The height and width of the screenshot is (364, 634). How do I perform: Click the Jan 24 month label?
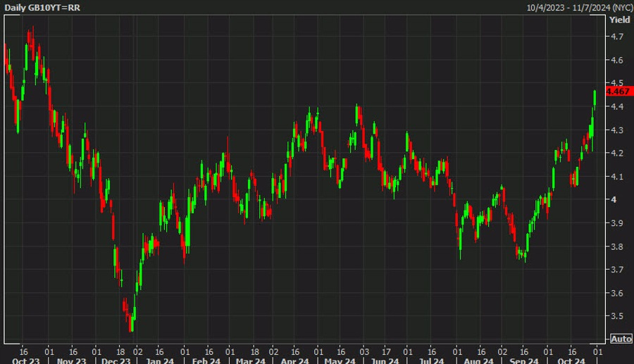point(160,360)
